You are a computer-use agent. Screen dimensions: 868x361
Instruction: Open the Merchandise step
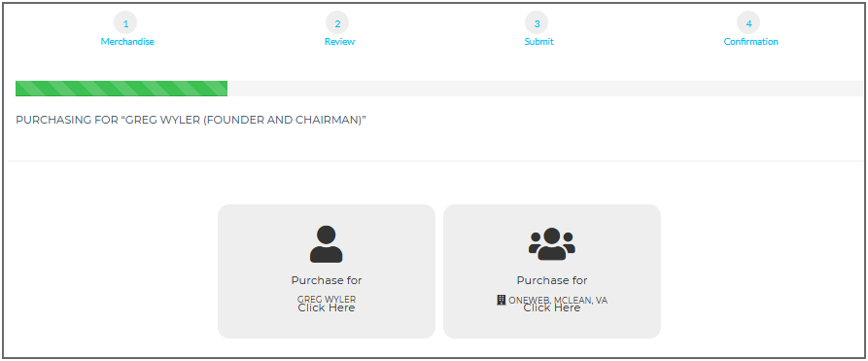[127, 42]
